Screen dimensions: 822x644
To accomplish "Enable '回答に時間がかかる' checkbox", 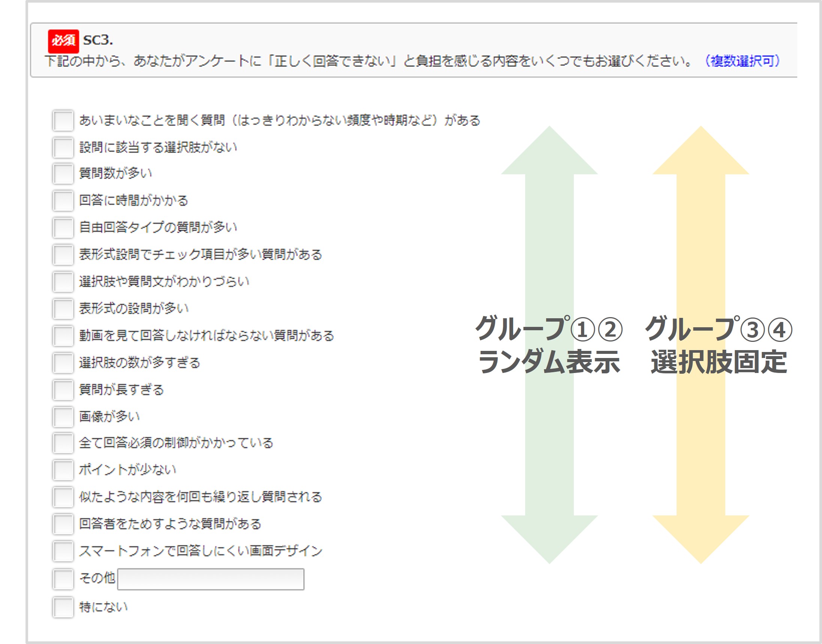I will 63,201.
